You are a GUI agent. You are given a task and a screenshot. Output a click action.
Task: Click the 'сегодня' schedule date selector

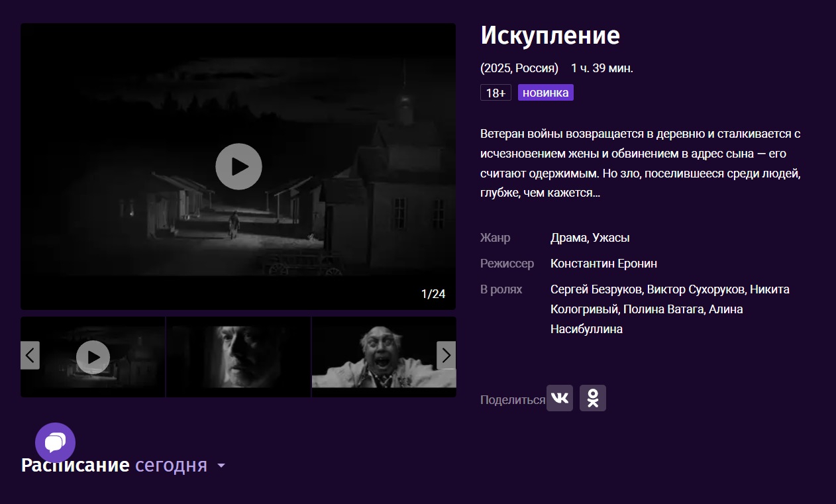click(x=171, y=466)
